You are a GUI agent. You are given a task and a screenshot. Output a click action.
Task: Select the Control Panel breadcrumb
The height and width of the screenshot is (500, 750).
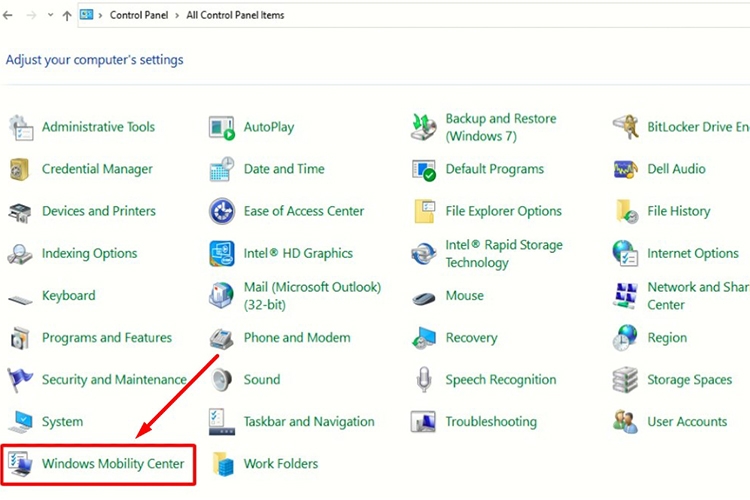tap(139, 15)
